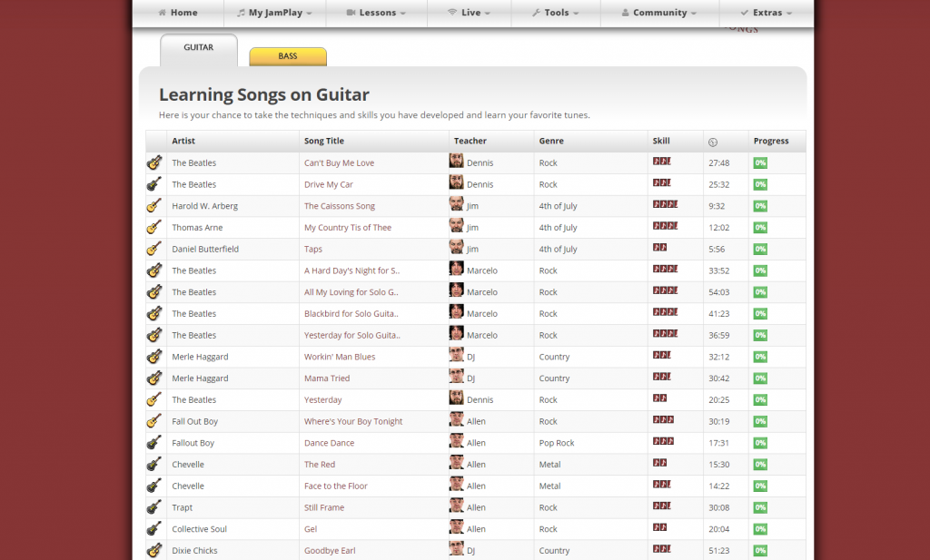Sort by the Artist column header
This screenshot has width=930, height=560.
pyautogui.click(x=183, y=141)
